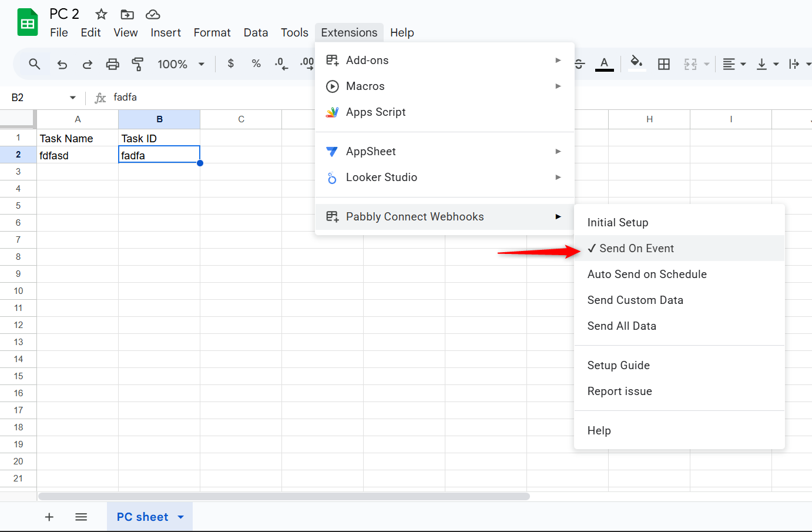Expand the Add-ons submenu
812x532 pixels.
[444, 60]
